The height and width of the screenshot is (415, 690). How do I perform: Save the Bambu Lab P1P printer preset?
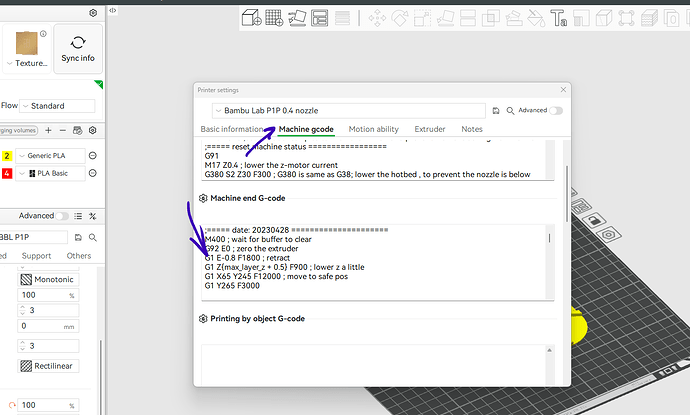point(496,110)
